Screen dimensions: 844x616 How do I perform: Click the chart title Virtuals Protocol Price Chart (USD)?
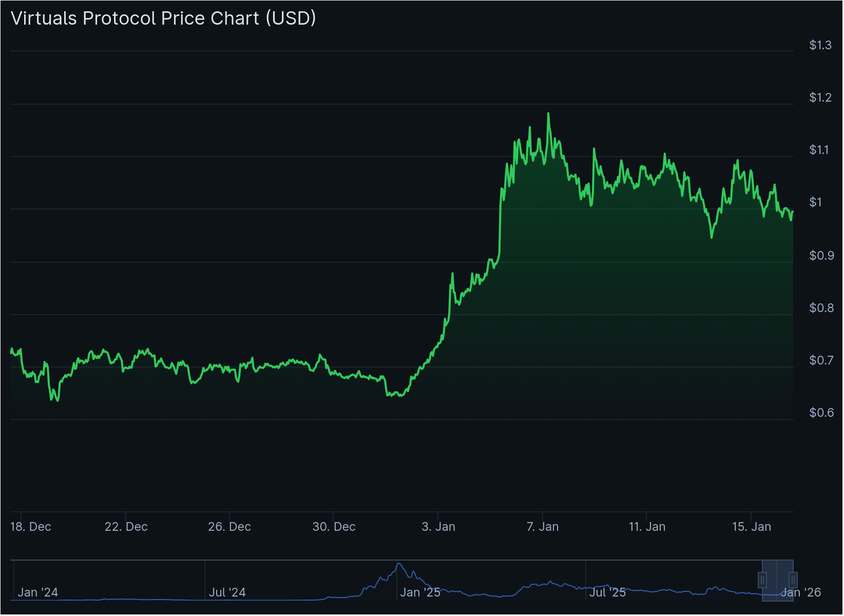[x=163, y=18]
